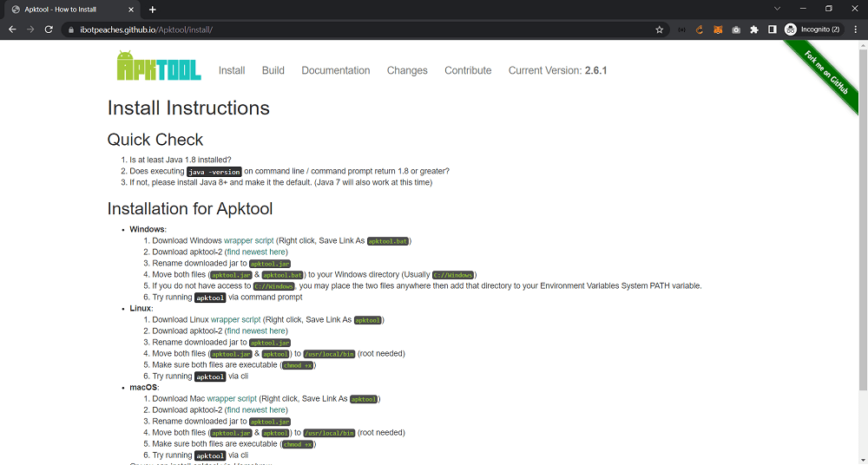Open the Install nav item
The width and height of the screenshot is (868, 465).
[x=232, y=70]
